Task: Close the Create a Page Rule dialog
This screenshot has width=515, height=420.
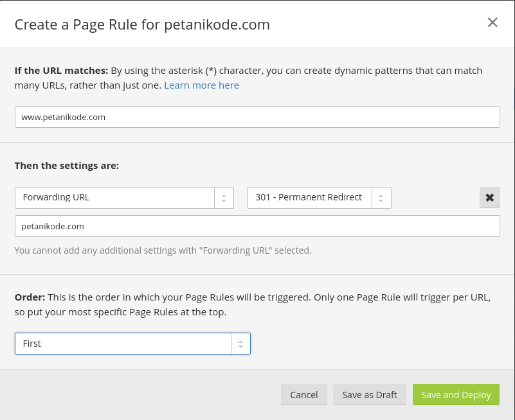Action: pyautogui.click(x=492, y=22)
